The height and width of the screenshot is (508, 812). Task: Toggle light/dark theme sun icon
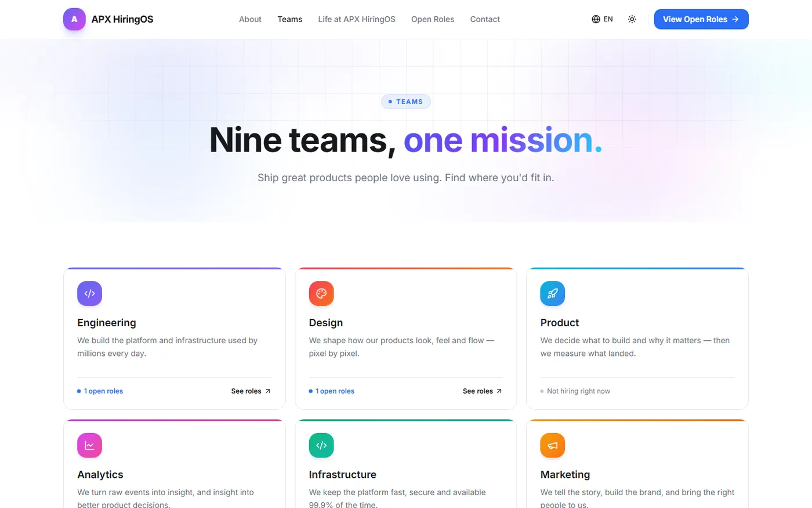click(632, 19)
